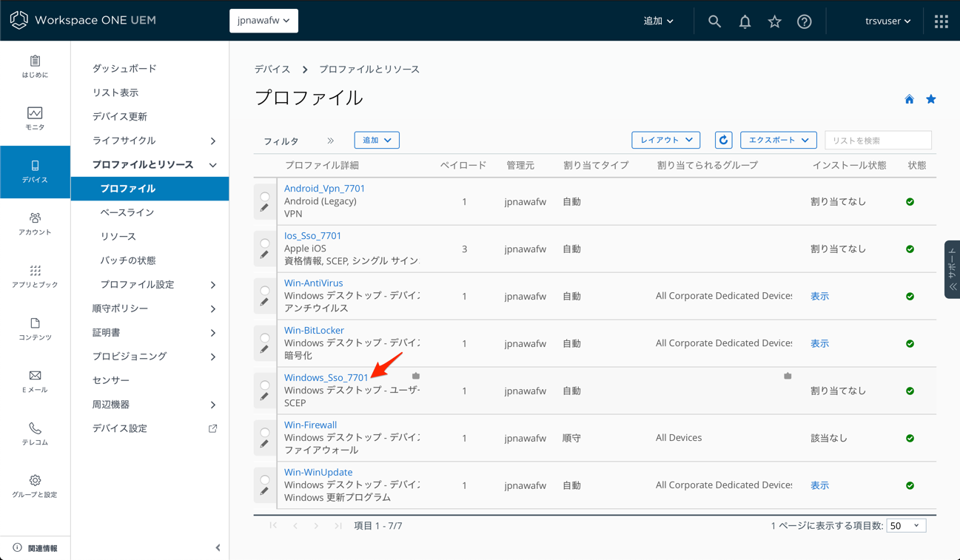The height and width of the screenshot is (560, 960).
Task: Edit Win-BitLocker using pencil icon
Action: (x=264, y=351)
